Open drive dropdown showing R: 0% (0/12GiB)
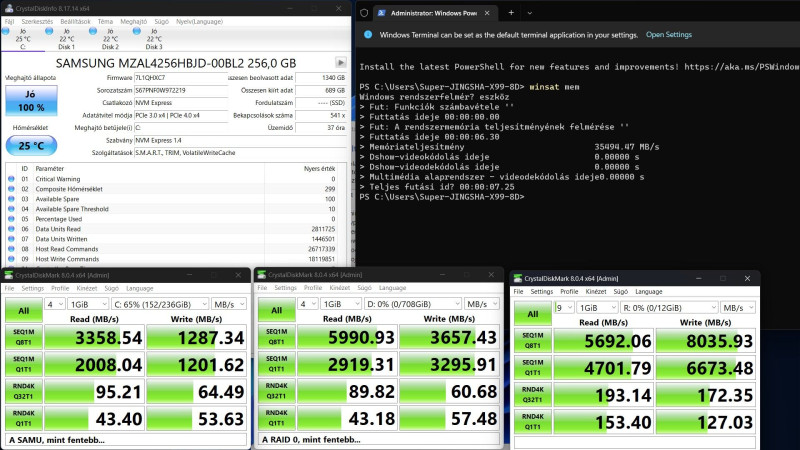Image resolution: width=800 pixels, height=450 pixels. tap(669, 308)
